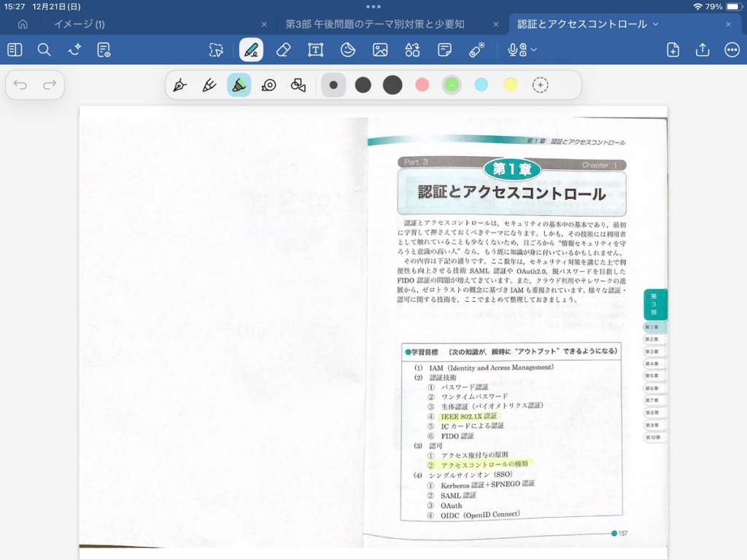Open the Insert Image tool
Viewport: 747px width, 560px height.
point(380,50)
